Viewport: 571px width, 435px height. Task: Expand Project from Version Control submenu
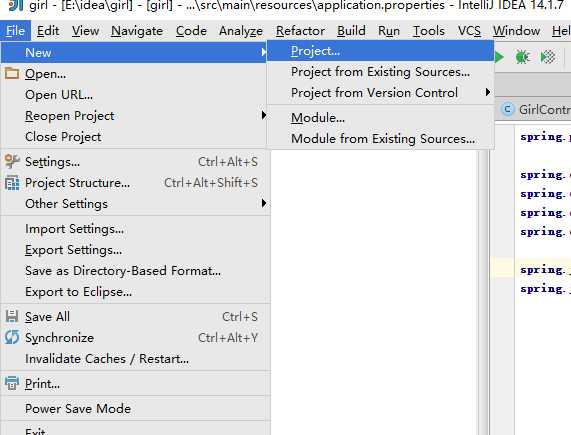click(x=380, y=93)
